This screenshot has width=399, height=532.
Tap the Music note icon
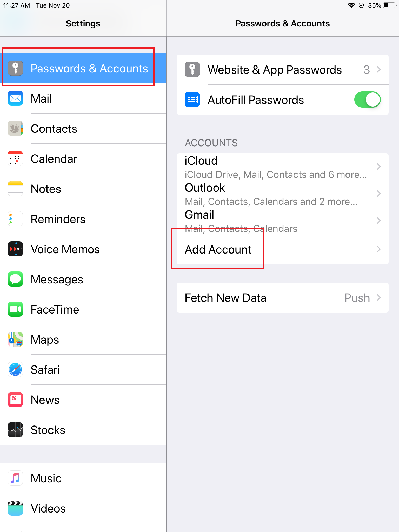15,478
